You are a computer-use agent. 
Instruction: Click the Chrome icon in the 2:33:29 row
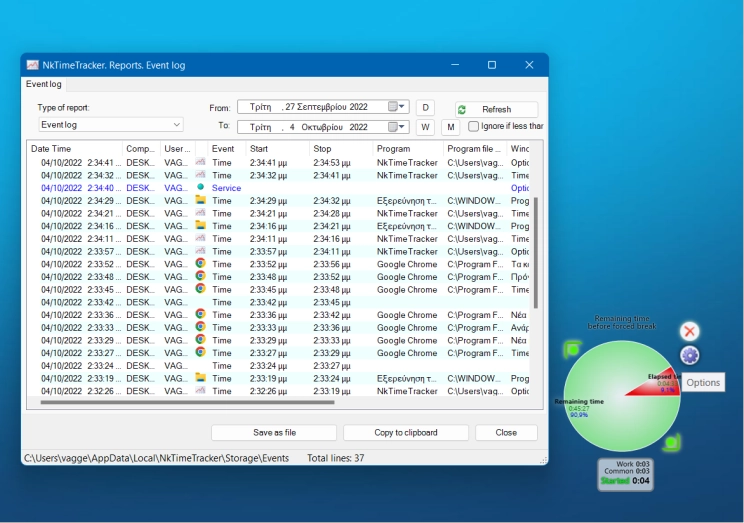click(x=201, y=340)
